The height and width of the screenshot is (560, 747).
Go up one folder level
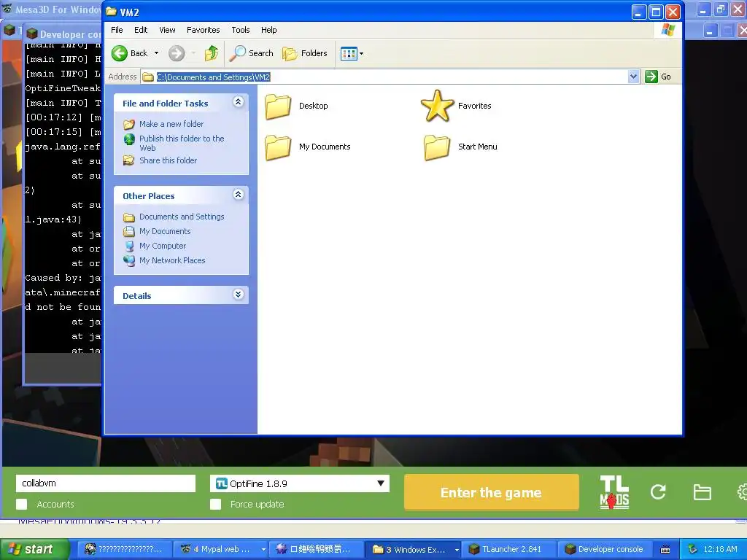tap(211, 53)
